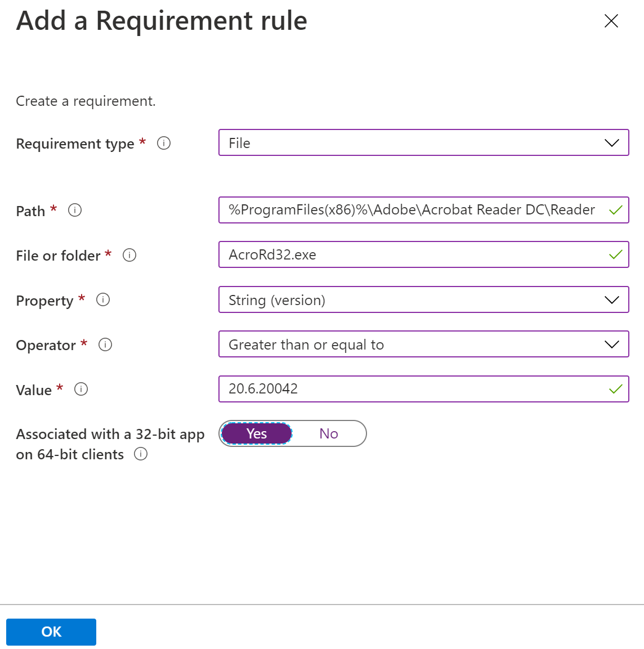Click the Operator info icon
Screen dimensions: 644x649
pos(105,344)
